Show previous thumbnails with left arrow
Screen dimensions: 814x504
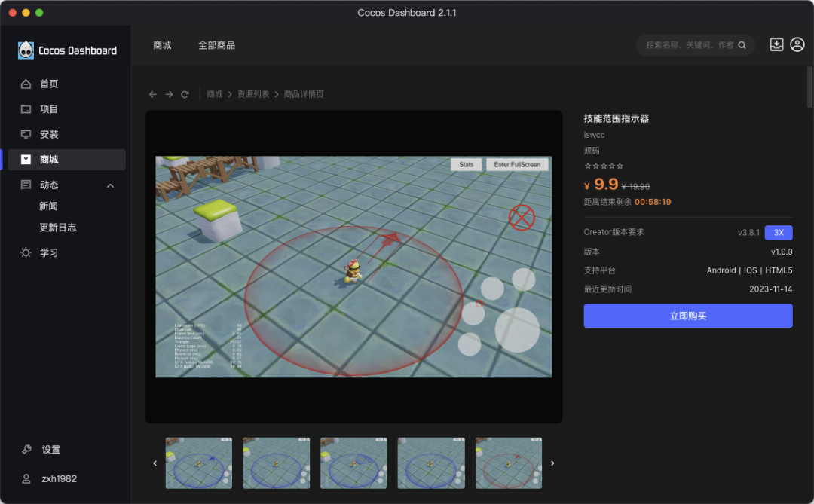pos(155,463)
